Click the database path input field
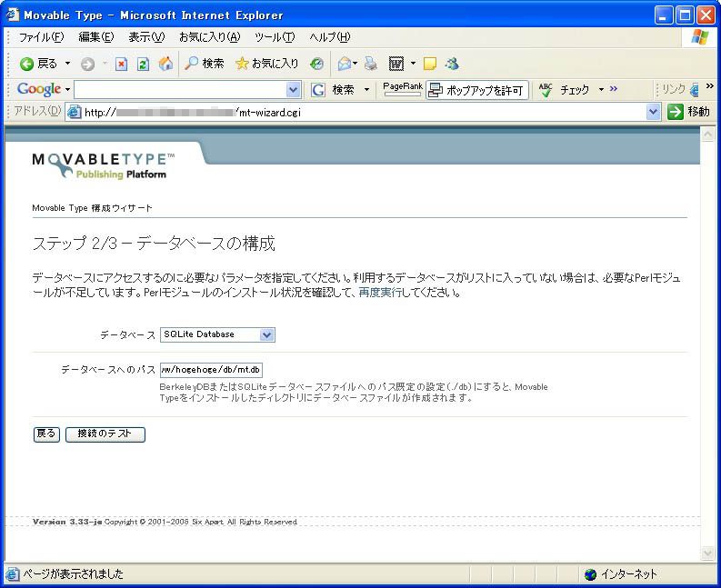The width and height of the screenshot is (721, 588). tap(211, 370)
